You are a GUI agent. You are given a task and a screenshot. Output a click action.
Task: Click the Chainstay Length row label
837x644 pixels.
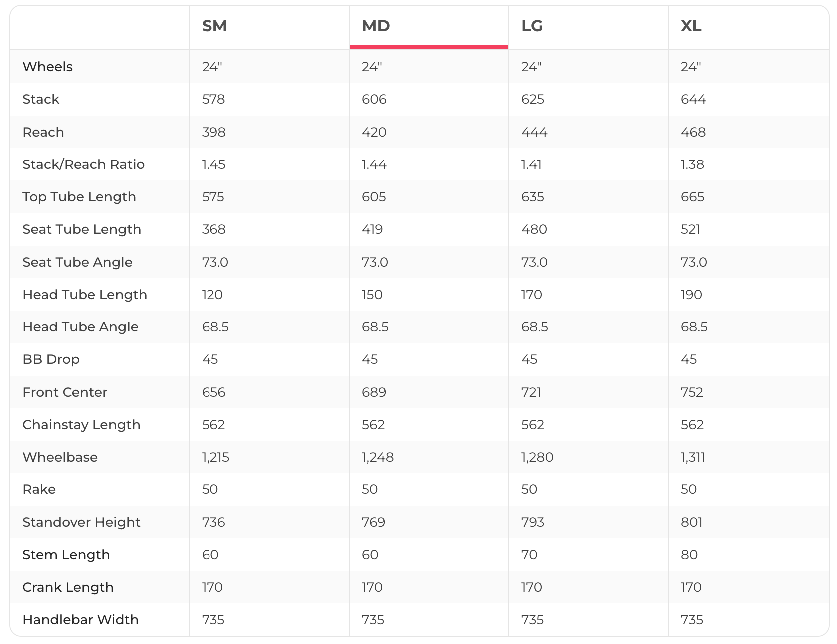coord(82,425)
